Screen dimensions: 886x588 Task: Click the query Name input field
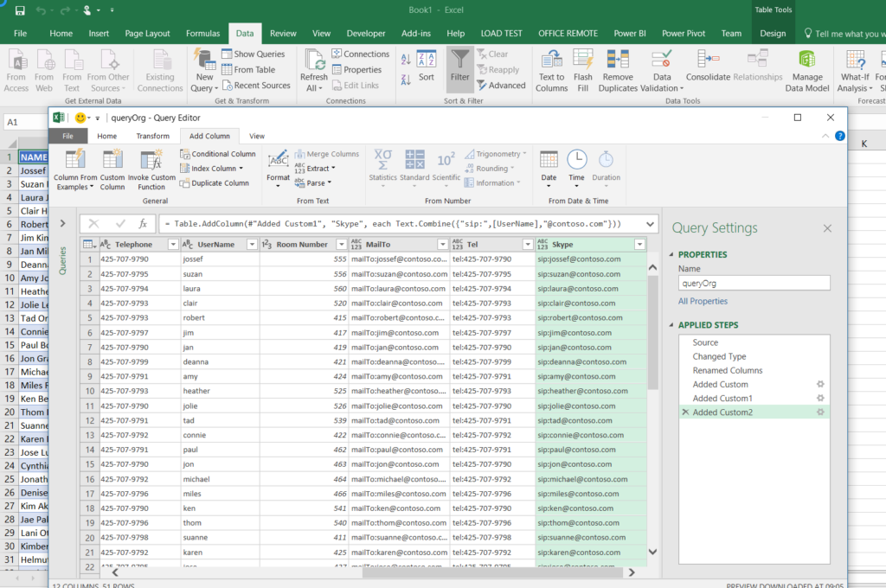753,283
